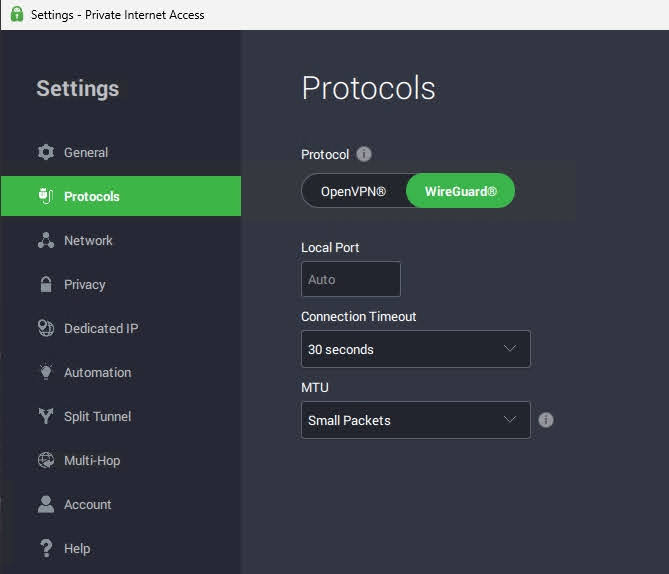This screenshot has height=574, width=669.
Task: Open the Split Tunnel settings label
Action: (97, 416)
